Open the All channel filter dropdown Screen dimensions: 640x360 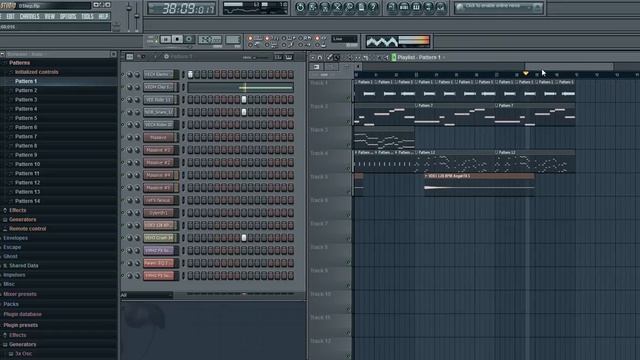coord(147,295)
